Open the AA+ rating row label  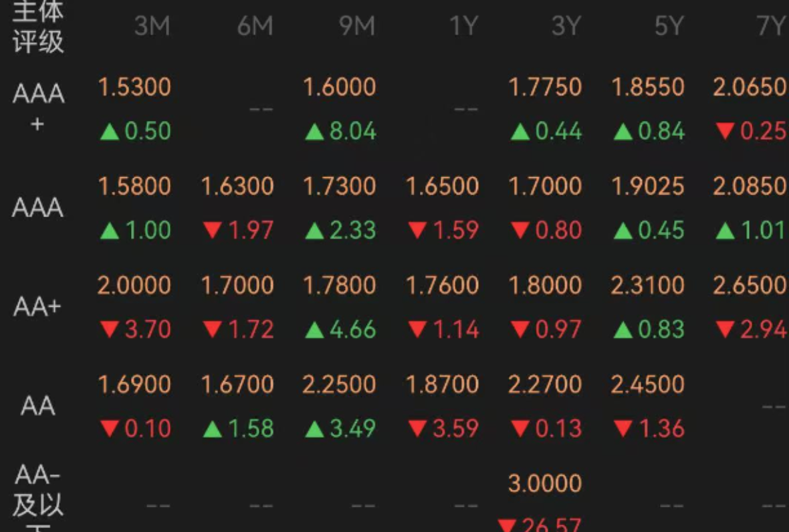pyautogui.click(x=37, y=306)
